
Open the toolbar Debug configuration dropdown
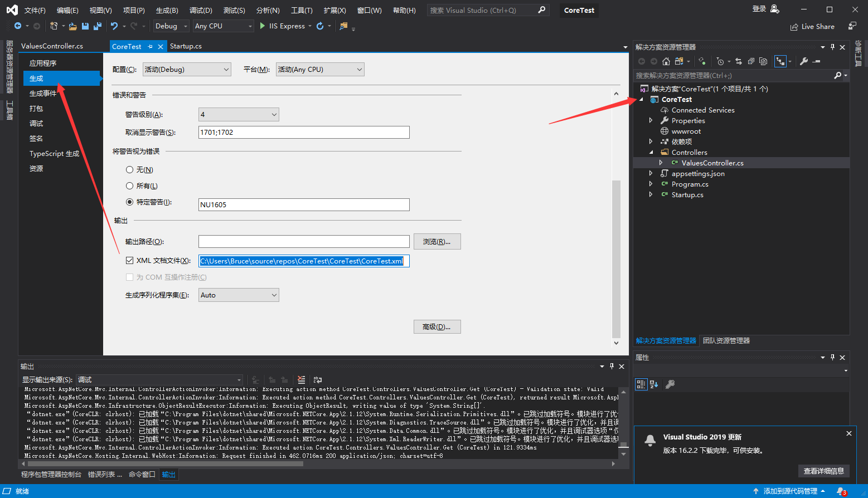(x=171, y=26)
